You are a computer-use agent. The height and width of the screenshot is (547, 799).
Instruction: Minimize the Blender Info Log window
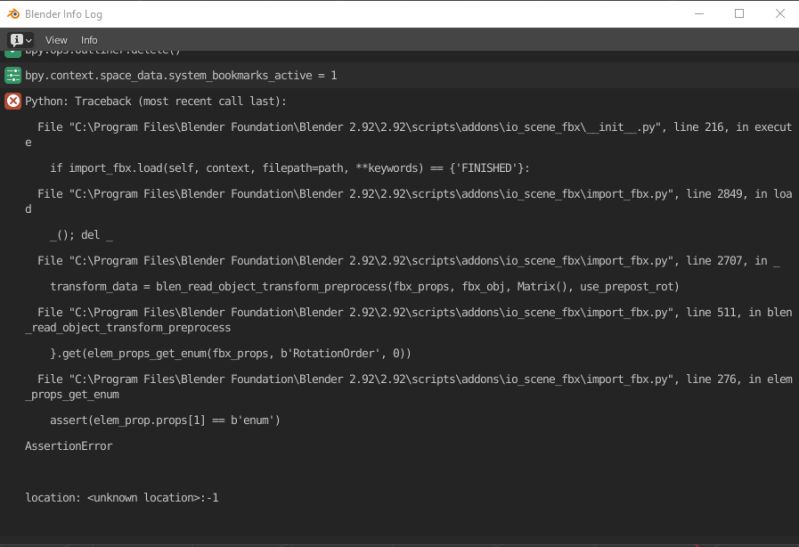point(699,14)
